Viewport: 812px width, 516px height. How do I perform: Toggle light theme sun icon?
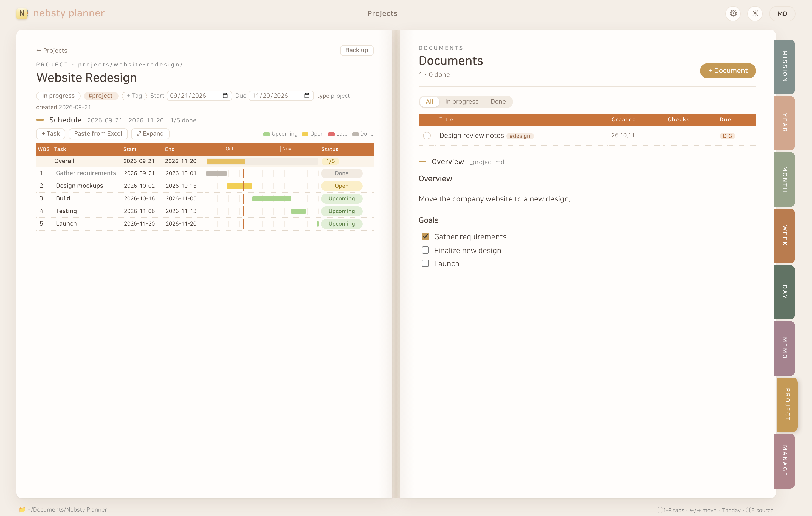point(755,13)
